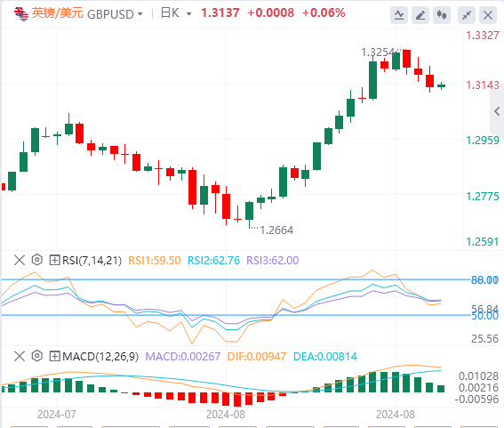Click the +0.06% change value
Viewport: 504px width, 428px height.
[x=324, y=12]
